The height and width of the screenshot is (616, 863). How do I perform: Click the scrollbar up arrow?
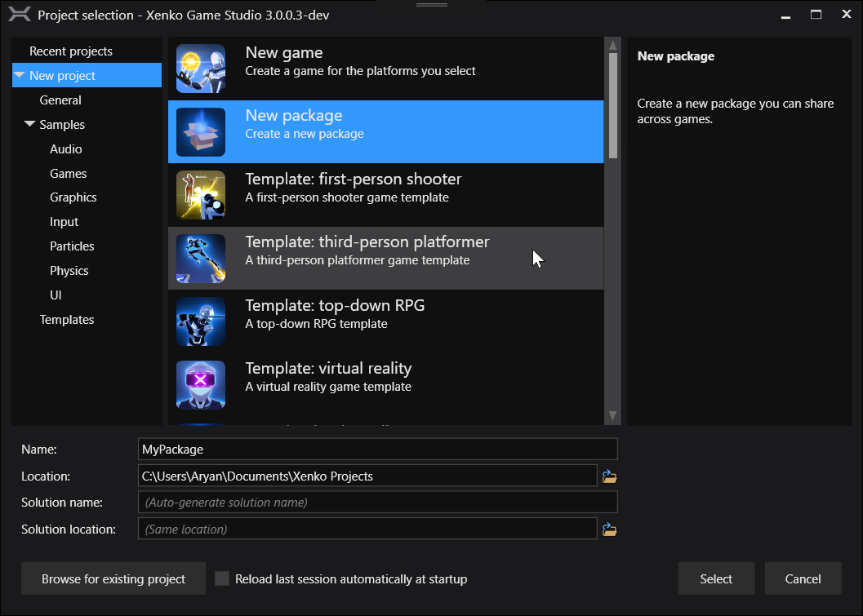(x=612, y=45)
